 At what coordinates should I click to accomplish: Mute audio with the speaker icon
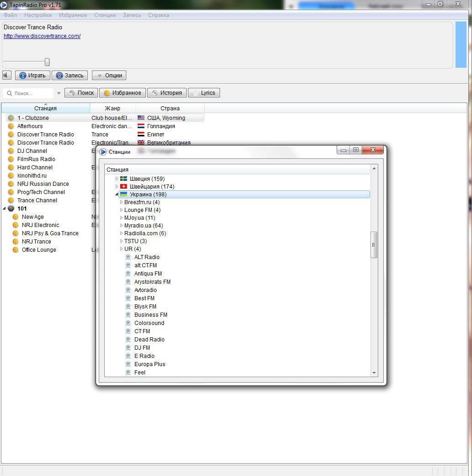pyautogui.click(x=7, y=75)
